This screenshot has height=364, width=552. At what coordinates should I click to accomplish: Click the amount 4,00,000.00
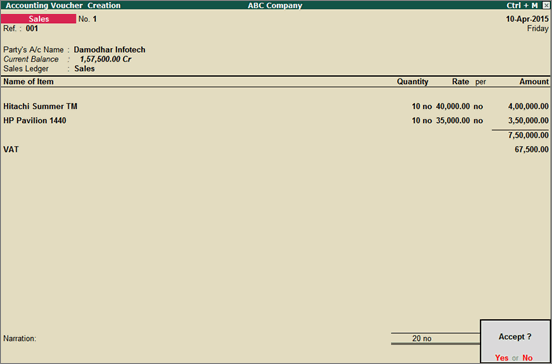528,106
